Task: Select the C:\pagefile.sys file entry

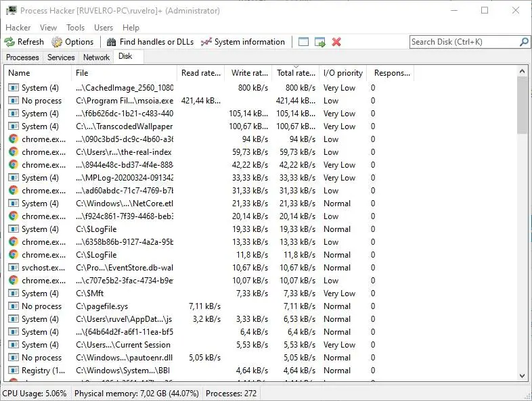Action: 102,306
